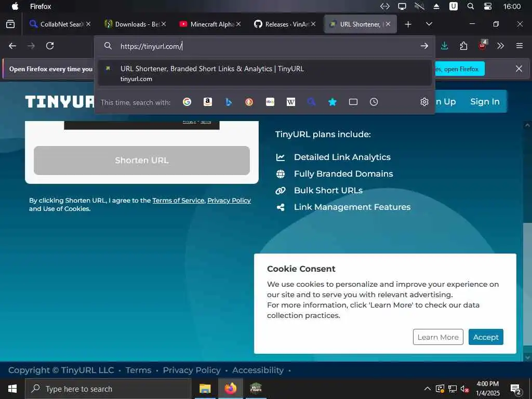Screen dimensions: 532x399
Task: Open Firefox View from the tab bar
Action: 10,24
